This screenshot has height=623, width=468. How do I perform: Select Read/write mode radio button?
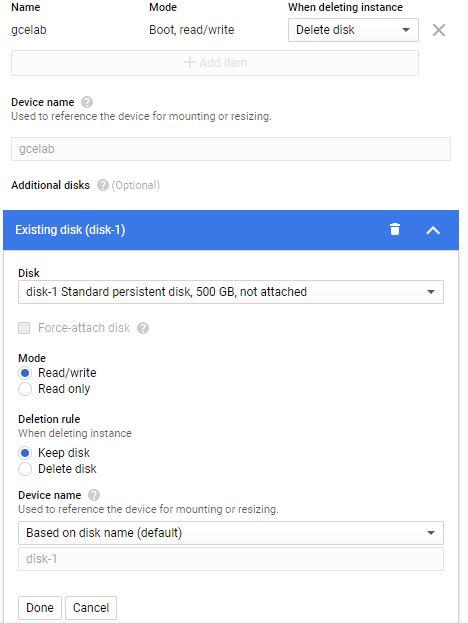click(25, 373)
